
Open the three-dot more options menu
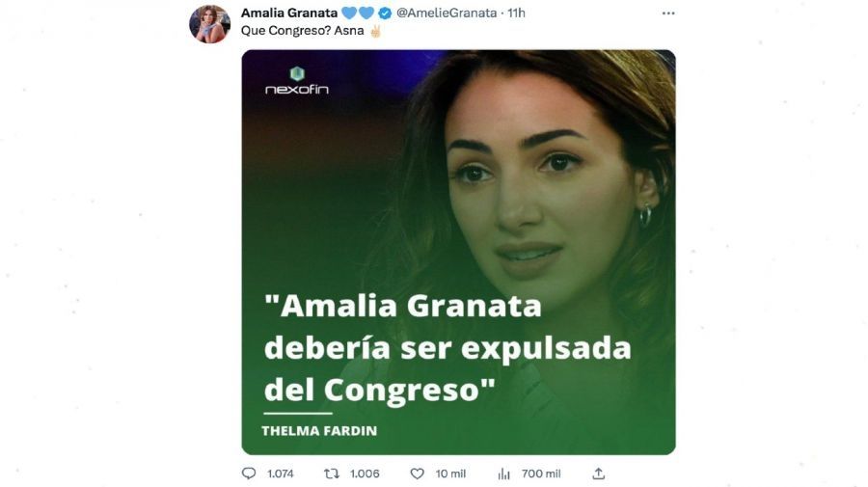tap(668, 14)
